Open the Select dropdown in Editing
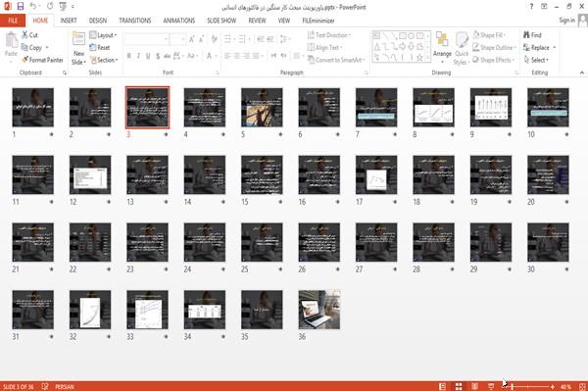 (x=536, y=60)
